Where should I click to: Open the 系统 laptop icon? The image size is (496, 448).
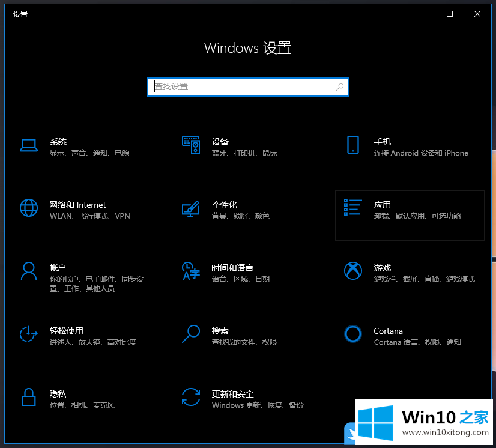[29, 145]
